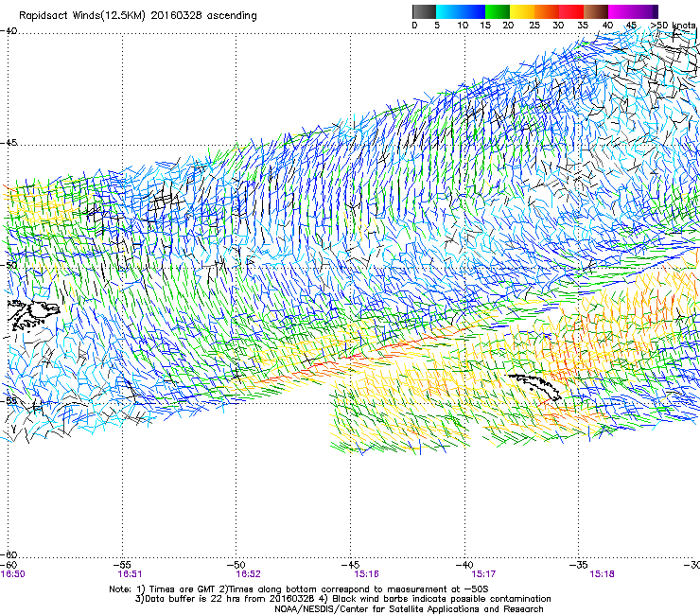This screenshot has width=700, height=615.
Task: Click the longitude -40 label on the bottom axis
Action: [464, 565]
